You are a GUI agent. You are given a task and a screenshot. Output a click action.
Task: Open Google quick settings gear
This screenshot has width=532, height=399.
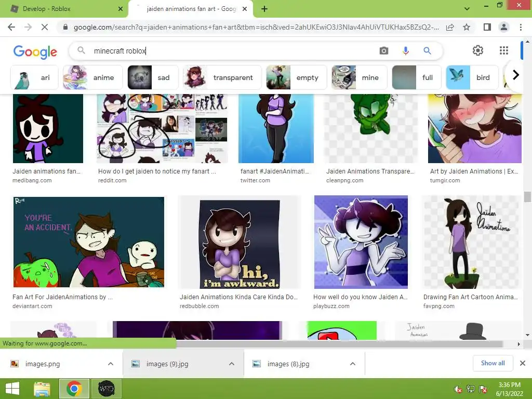[x=478, y=50]
